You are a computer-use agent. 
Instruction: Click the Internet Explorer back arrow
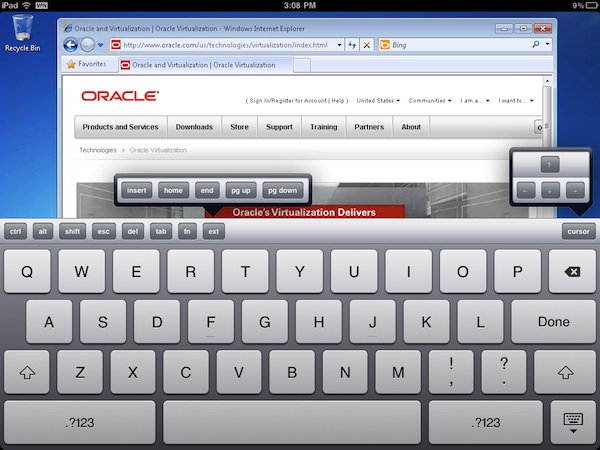click(70, 45)
